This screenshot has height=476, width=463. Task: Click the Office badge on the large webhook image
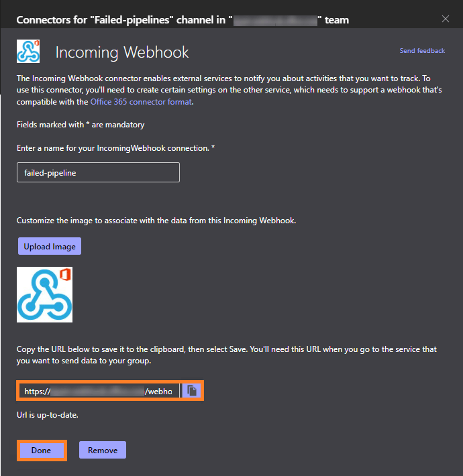(x=66, y=275)
